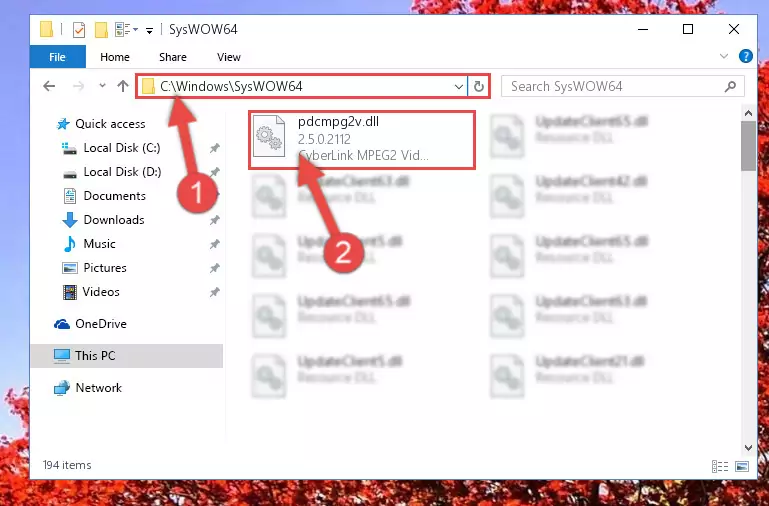The image size is (769, 506).
Task: Click the Network icon in sidebar
Action: tap(62, 388)
